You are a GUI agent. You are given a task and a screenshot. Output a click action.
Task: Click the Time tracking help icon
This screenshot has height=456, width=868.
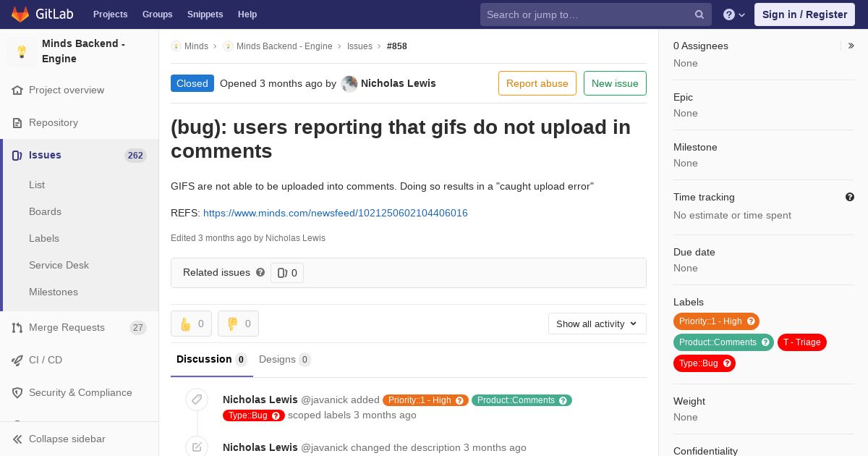pyautogui.click(x=850, y=197)
